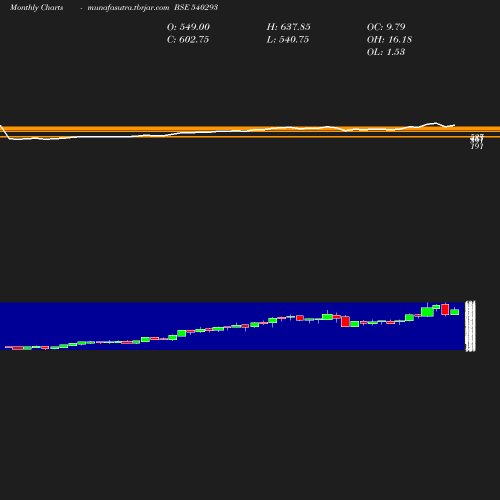Click the OH: 16.18 reading
The height and width of the screenshot is (500, 500).
(x=389, y=39)
